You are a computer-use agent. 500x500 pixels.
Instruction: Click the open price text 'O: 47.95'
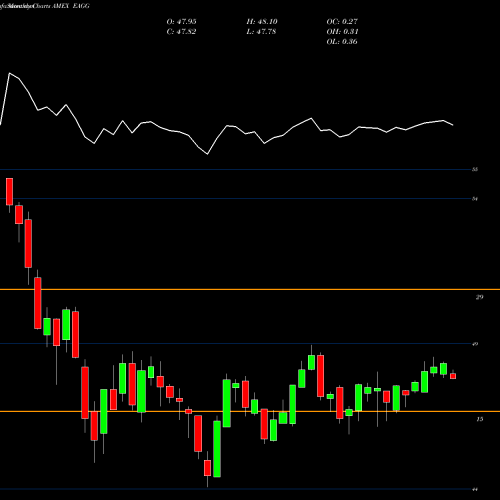point(181,22)
